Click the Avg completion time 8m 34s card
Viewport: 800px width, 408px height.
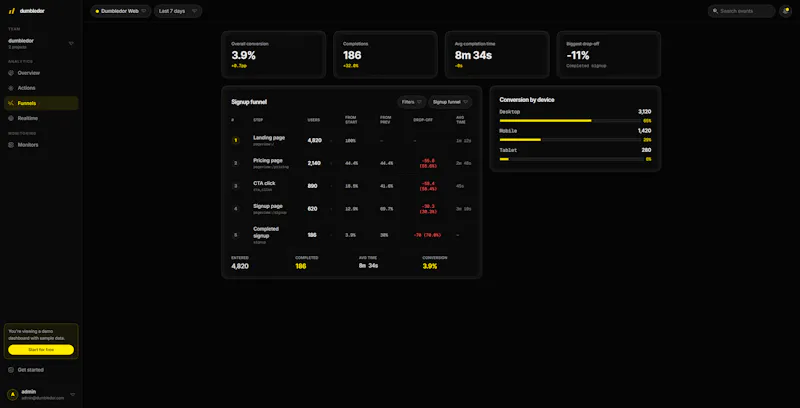pyautogui.click(x=497, y=55)
